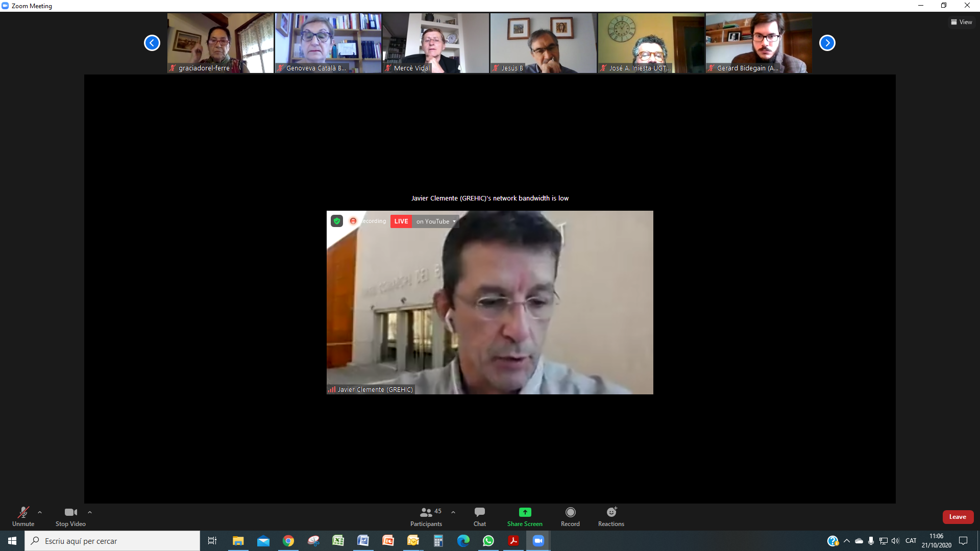This screenshot has width=980, height=551.
Task: Toggle Stop Video camera button
Action: (70, 516)
